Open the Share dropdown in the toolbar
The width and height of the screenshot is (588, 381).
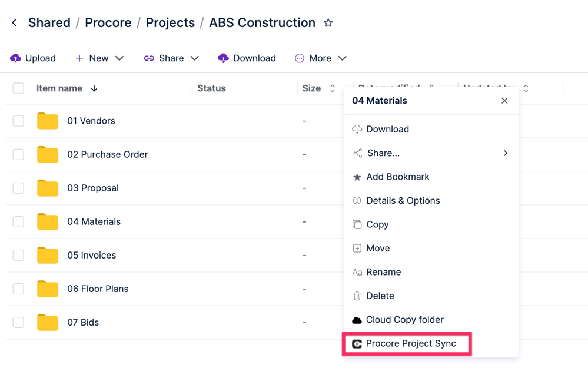pyautogui.click(x=171, y=58)
